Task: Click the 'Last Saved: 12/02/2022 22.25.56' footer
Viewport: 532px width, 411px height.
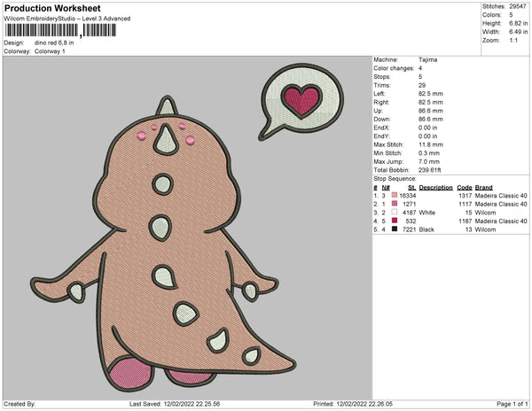Action: point(175,404)
